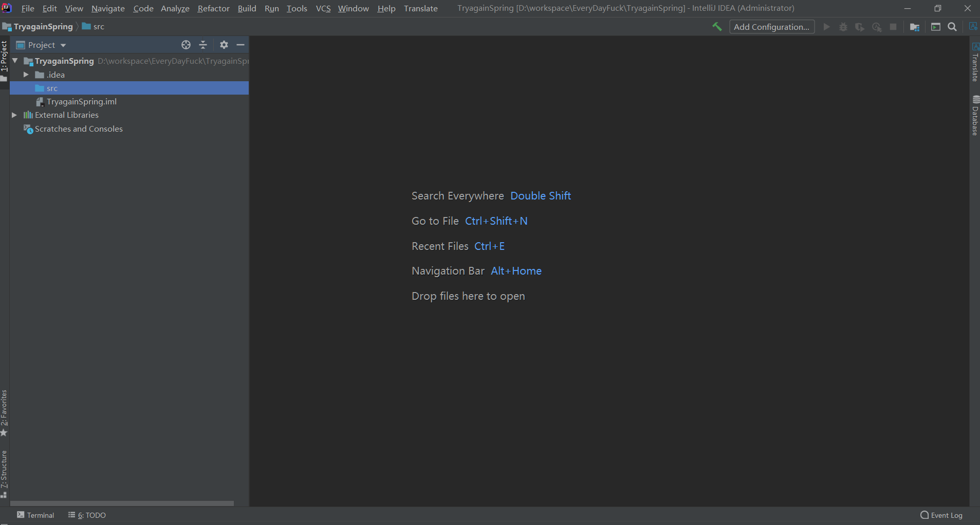Click the Run Anything icon
980x525 pixels.
tap(936, 27)
